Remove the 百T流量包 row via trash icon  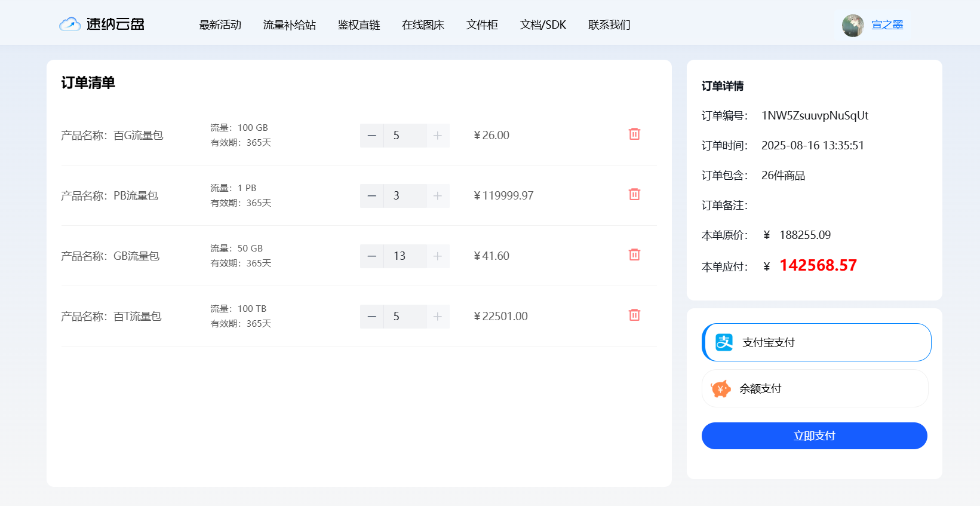[x=634, y=315]
